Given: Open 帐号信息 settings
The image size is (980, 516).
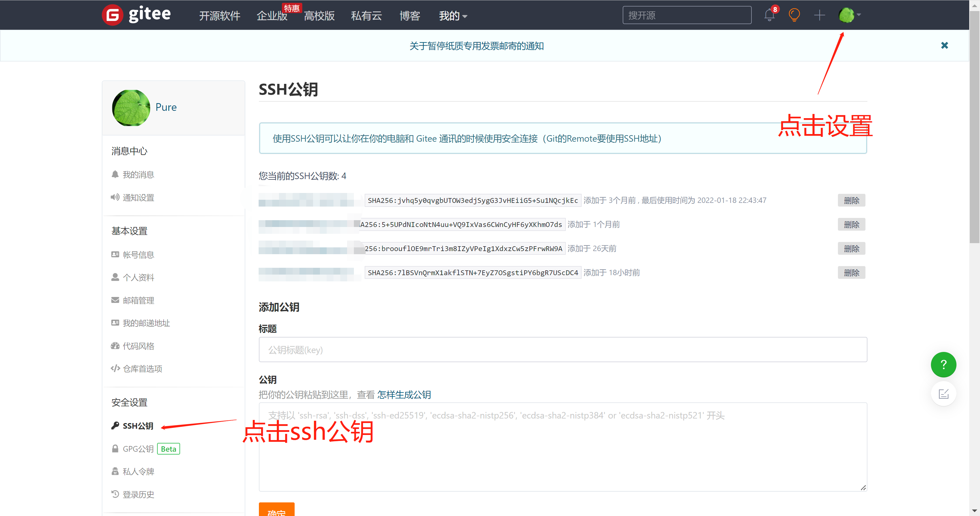Looking at the screenshot, I should point(138,255).
